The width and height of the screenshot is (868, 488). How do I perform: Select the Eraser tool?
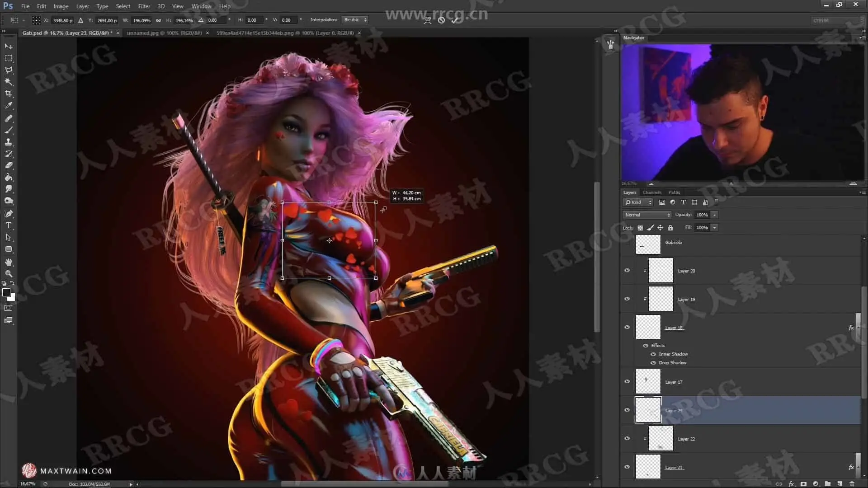pos(9,165)
